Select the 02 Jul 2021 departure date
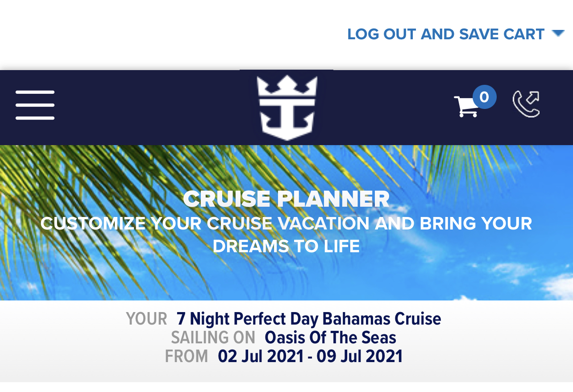This screenshot has height=392, width=573. coord(261,356)
